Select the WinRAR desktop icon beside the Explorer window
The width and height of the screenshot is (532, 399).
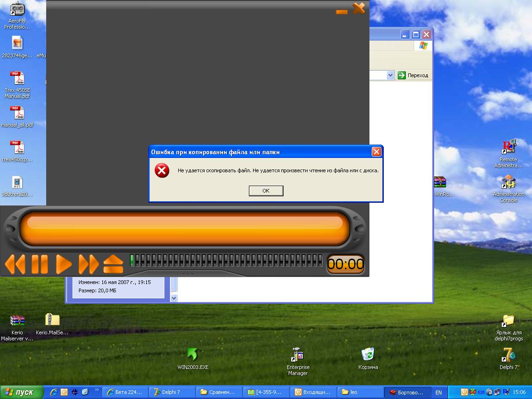(x=444, y=187)
